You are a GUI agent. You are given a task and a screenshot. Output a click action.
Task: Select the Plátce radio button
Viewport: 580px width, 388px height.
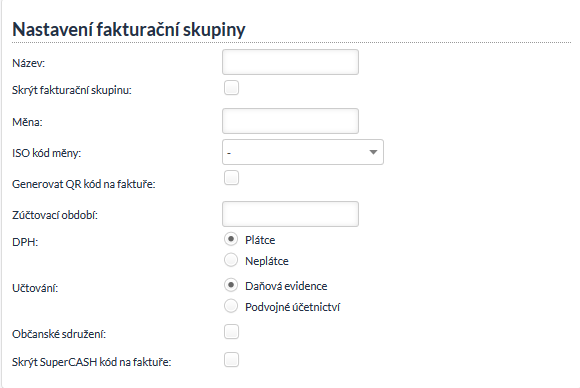(231, 239)
